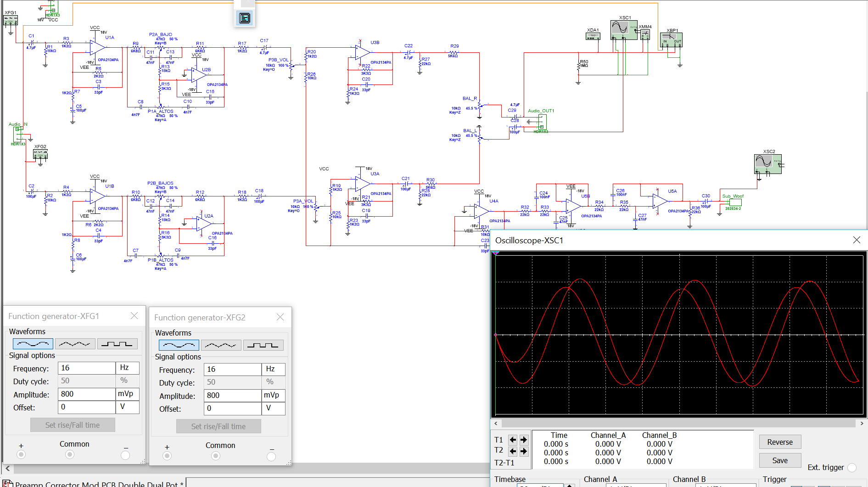
Task: Click the oscilloscope Save button
Action: (x=780, y=460)
